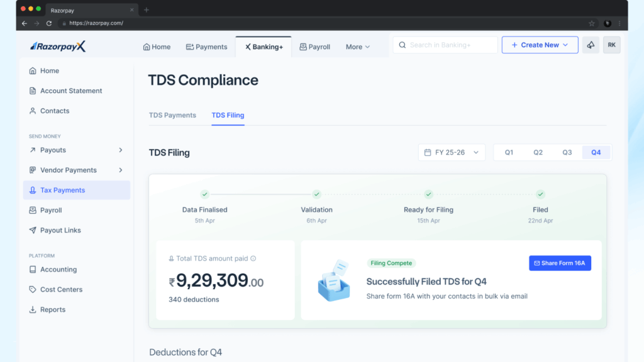Viewport: 644px width, 362px height.
Task: Click the Share Form 16A button
Action: click(560, 263)
